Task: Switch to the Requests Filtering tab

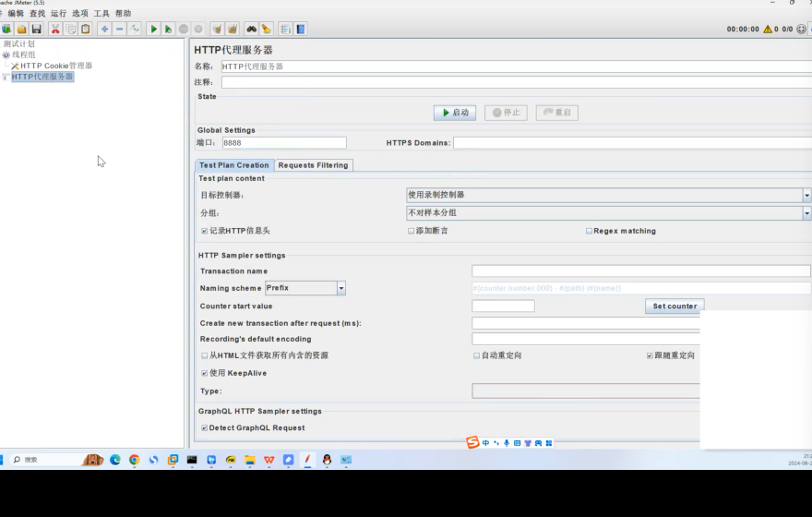Action: coord(314,165)
